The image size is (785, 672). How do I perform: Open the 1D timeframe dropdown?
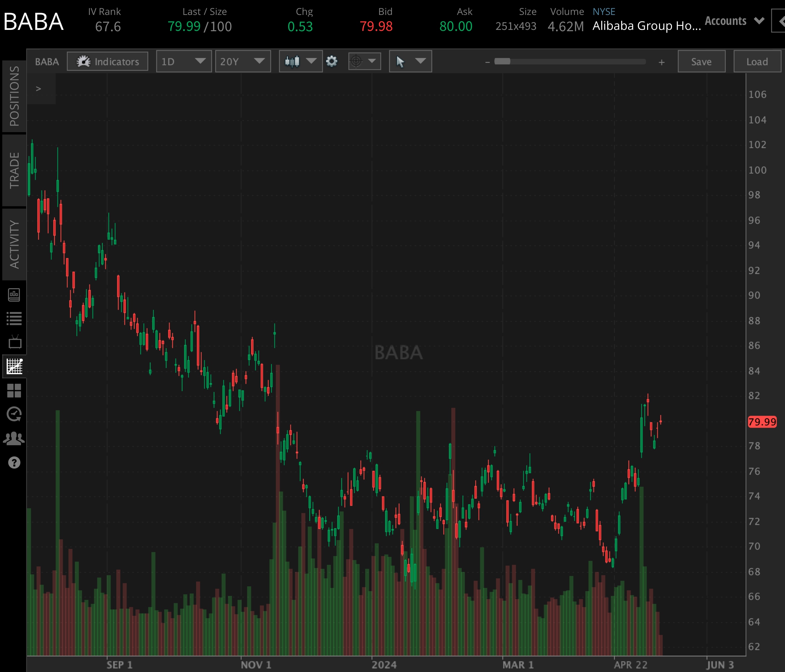click(x=184, y=61)
